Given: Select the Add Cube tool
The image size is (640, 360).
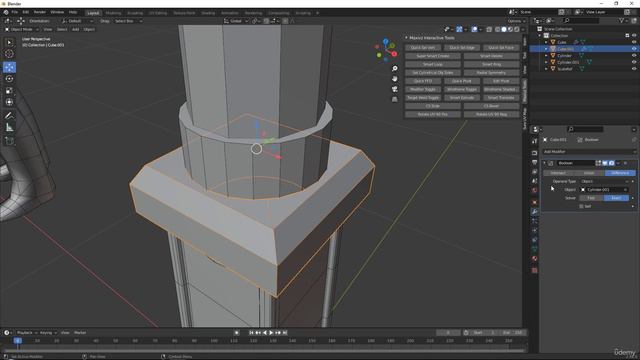Looking at the screenshot, I should [x=9, y=141].
